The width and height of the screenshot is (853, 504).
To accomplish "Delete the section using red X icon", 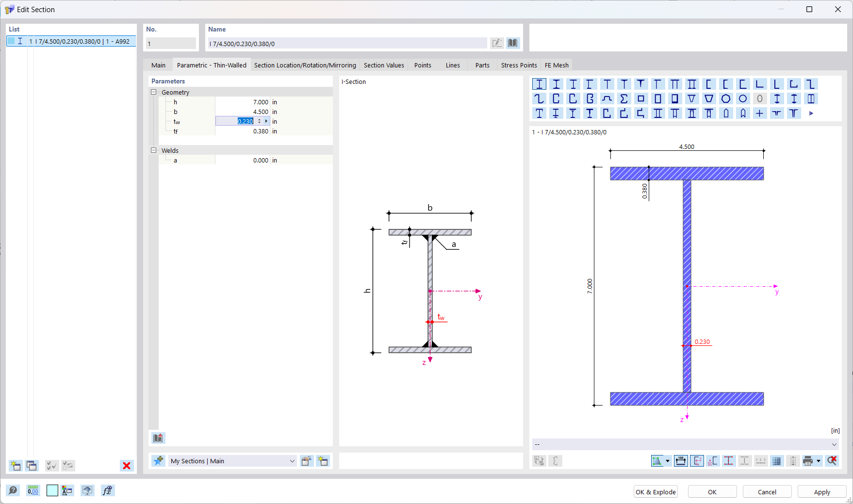I will (x=127, y=466).
